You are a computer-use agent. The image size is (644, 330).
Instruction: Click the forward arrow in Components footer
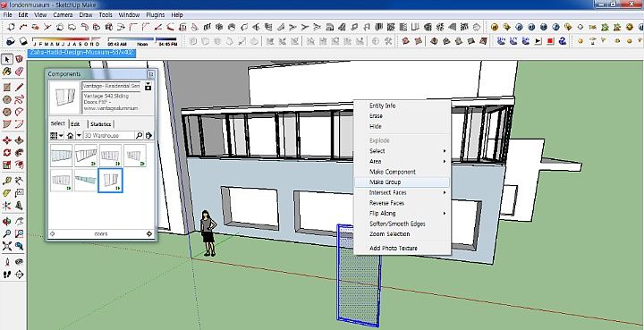(148, 234)
